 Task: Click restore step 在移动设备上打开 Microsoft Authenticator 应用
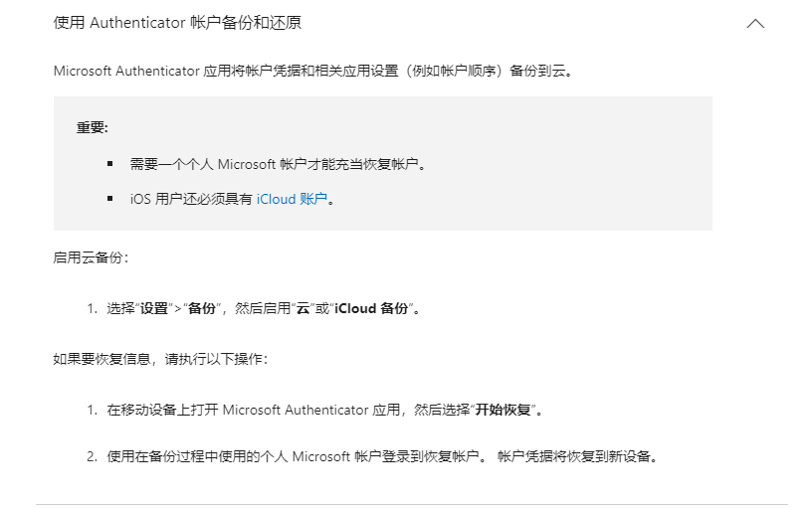(x=324, y=411)
